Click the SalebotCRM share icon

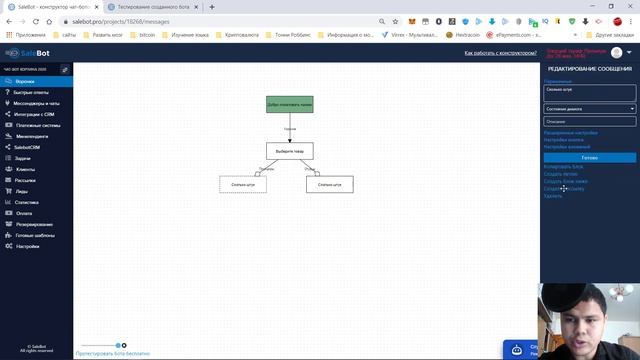point(7,147)
